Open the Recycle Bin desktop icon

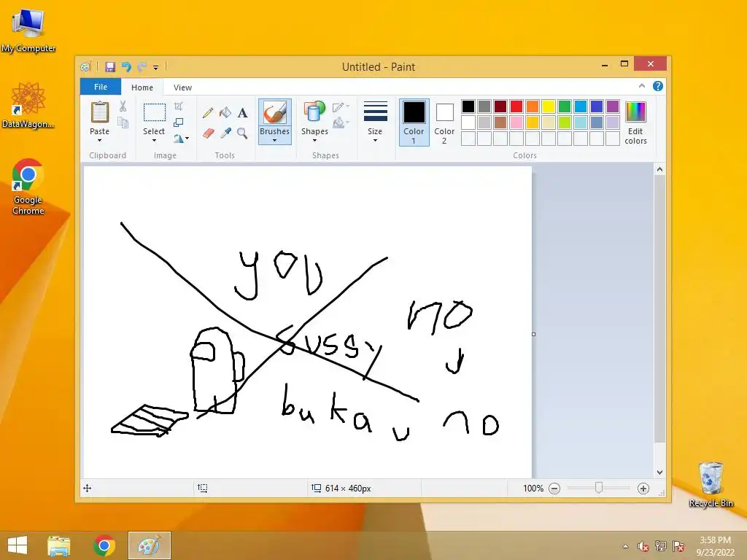(x=711, y=485)
